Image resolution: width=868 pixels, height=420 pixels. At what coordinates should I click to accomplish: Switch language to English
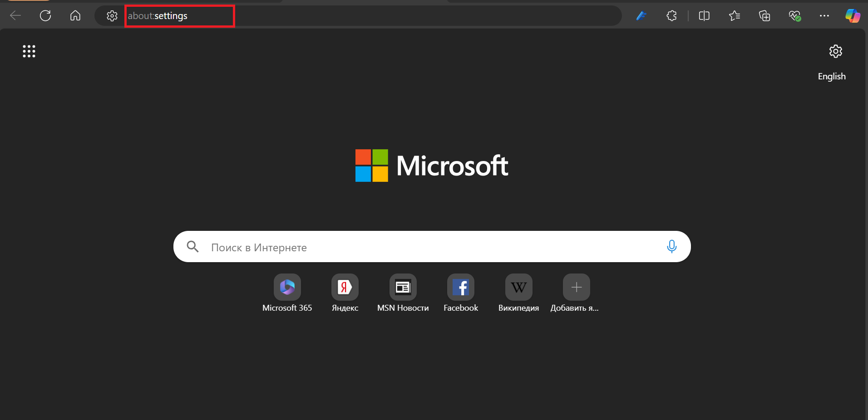tap(832, 76)
